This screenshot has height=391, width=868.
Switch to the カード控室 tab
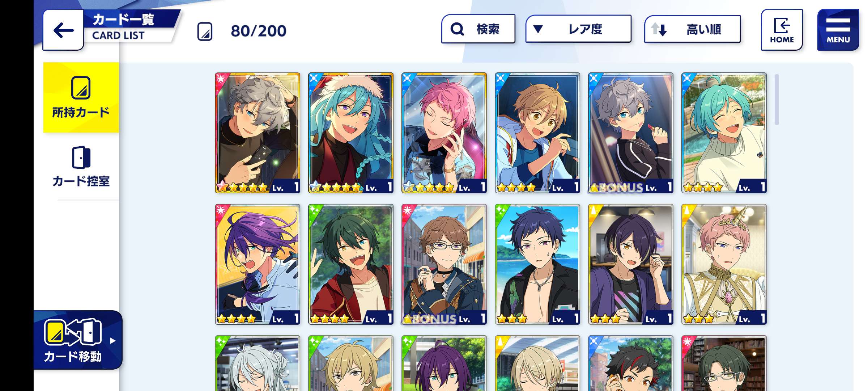(81, 167)
